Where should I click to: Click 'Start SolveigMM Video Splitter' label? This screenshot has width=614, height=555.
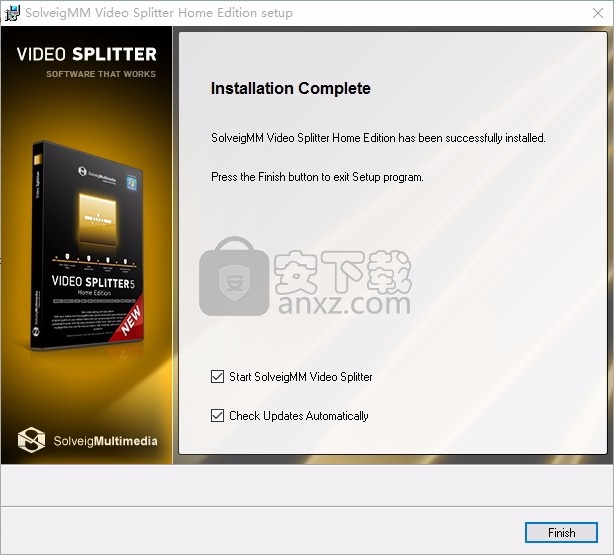pos(300,377)
